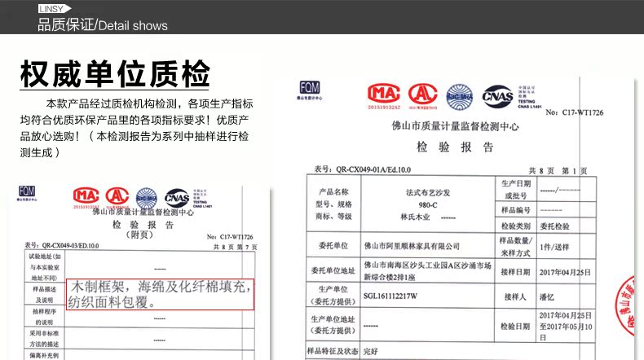Click the "接样日期" label cell
Image resolution: width=644 pixels, height=360 pixels.
click(516, 272)
